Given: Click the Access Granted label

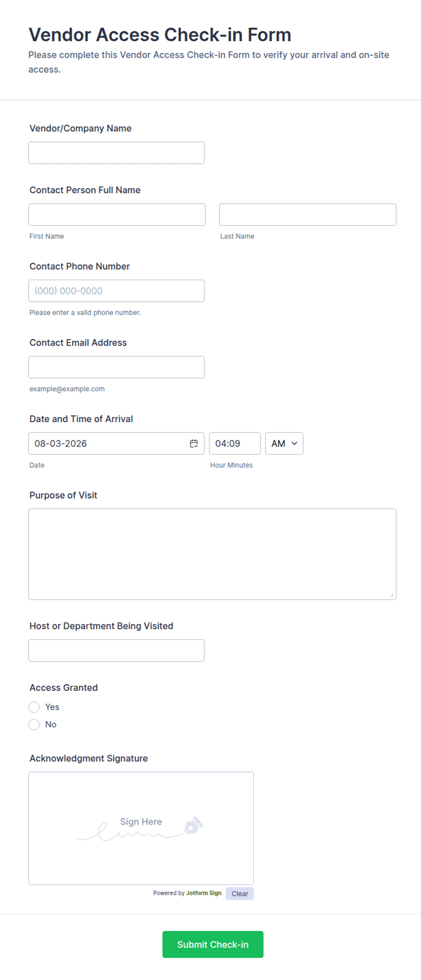Looking at the screenshot, I should click(64, 688).
